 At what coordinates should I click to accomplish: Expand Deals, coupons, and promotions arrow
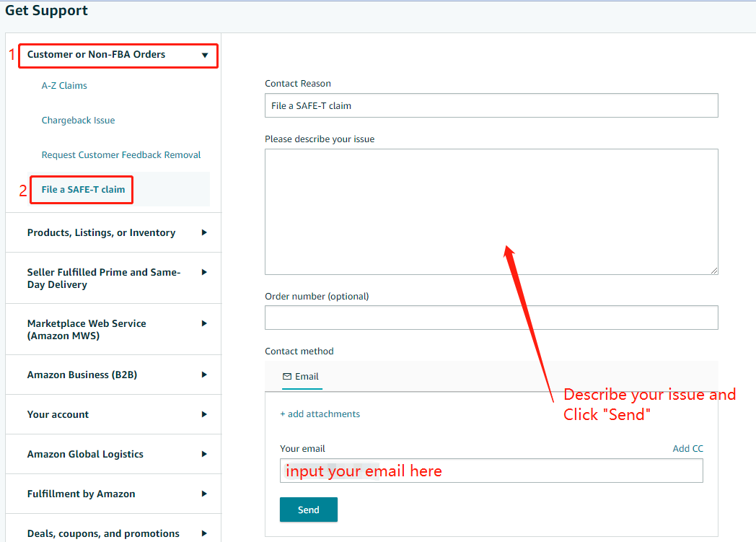204,533
